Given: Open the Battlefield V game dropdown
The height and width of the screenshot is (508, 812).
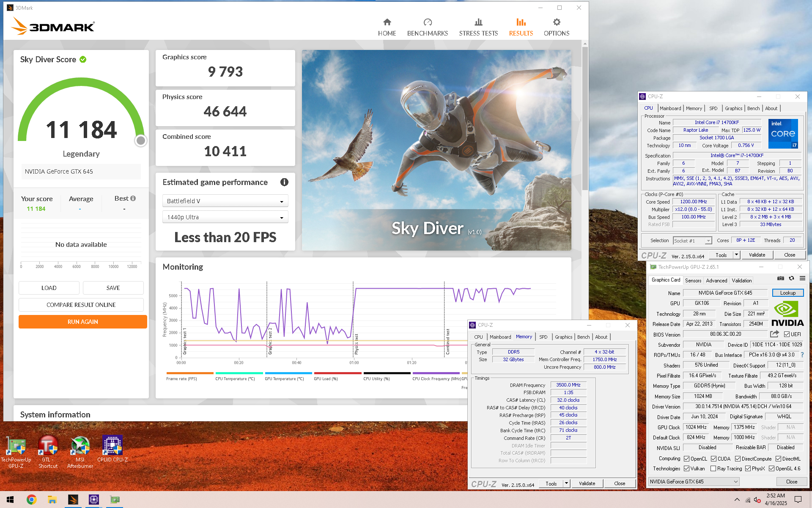Looking at the screenshot, I should 225,201.
